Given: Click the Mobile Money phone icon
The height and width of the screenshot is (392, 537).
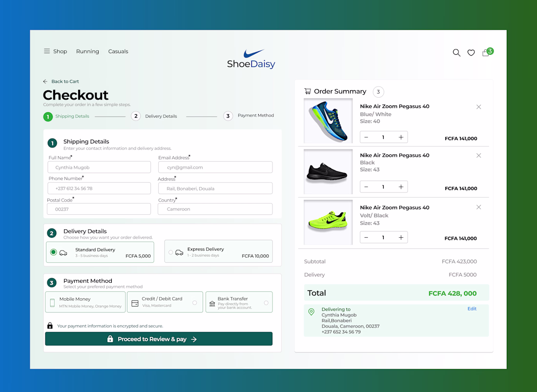Looking at the screenshot, I should (52, 303).
